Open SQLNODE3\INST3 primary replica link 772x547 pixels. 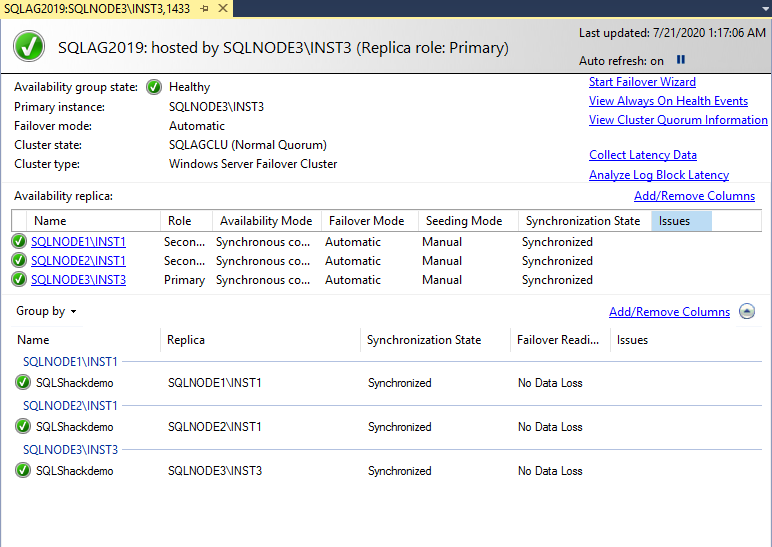click(x=78, y=280)
